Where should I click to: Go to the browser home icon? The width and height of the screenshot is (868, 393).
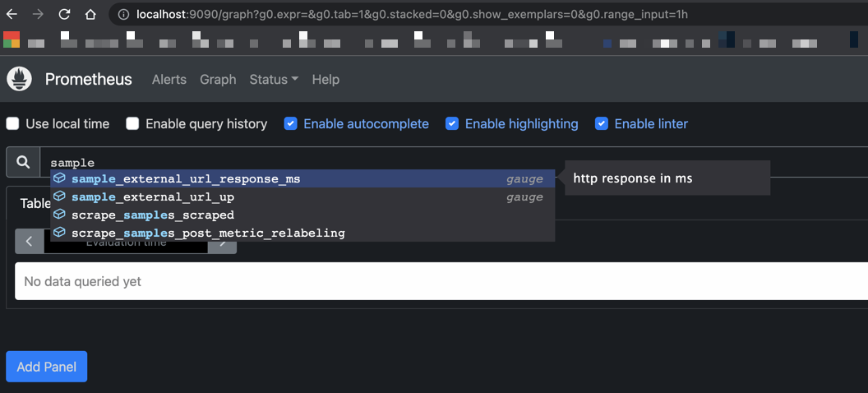point(90,15)
